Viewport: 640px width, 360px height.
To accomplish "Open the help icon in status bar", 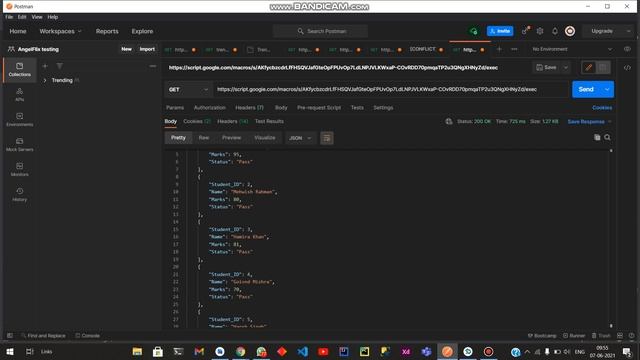I will pyautogui.click(x=631, y=336).
